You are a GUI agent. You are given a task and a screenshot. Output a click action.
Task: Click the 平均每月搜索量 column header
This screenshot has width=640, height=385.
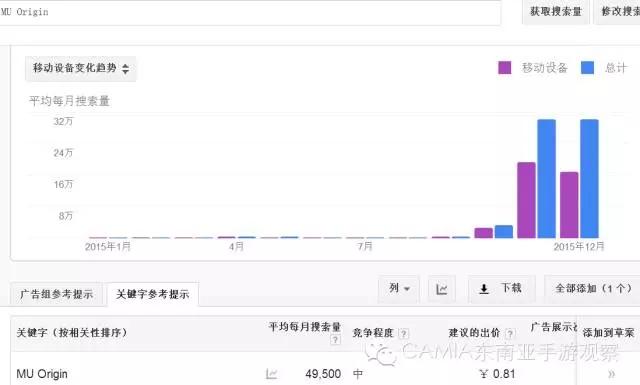[x=304, y=327]
